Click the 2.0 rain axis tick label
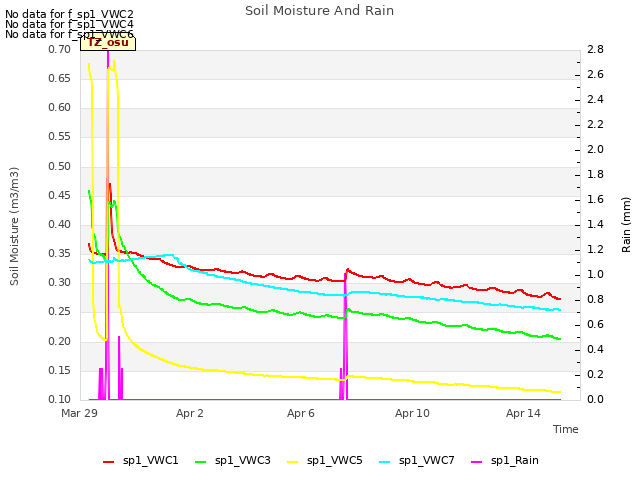The image size is (640, 480). coord(595,149)
